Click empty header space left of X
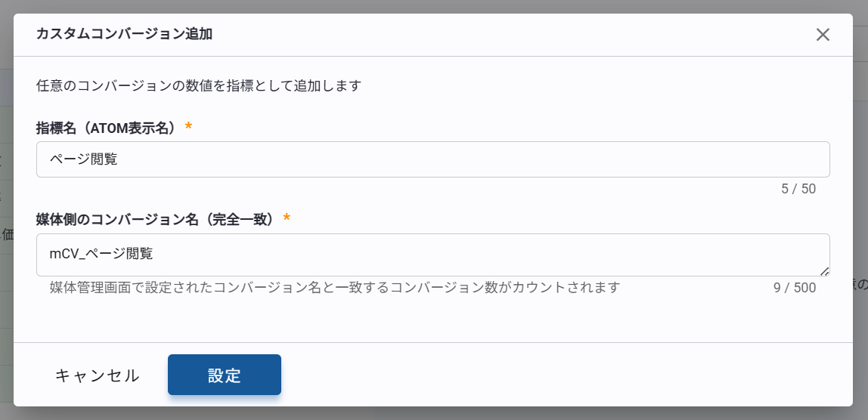Viewport: 868px width, 420px height. [x=529, y=35]
